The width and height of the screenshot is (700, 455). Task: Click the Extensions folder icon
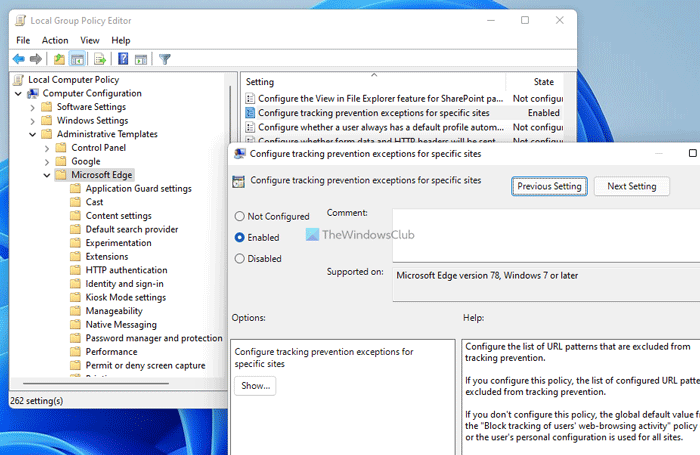(75, 256)
